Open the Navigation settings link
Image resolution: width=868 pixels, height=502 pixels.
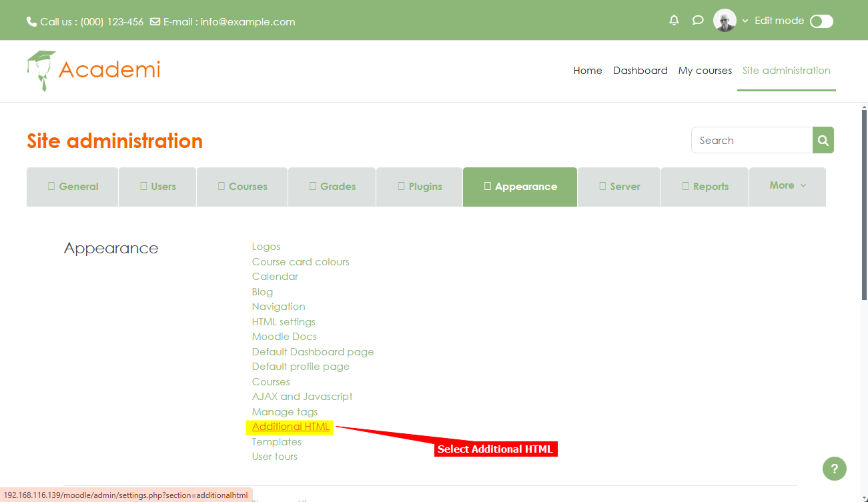279,307
